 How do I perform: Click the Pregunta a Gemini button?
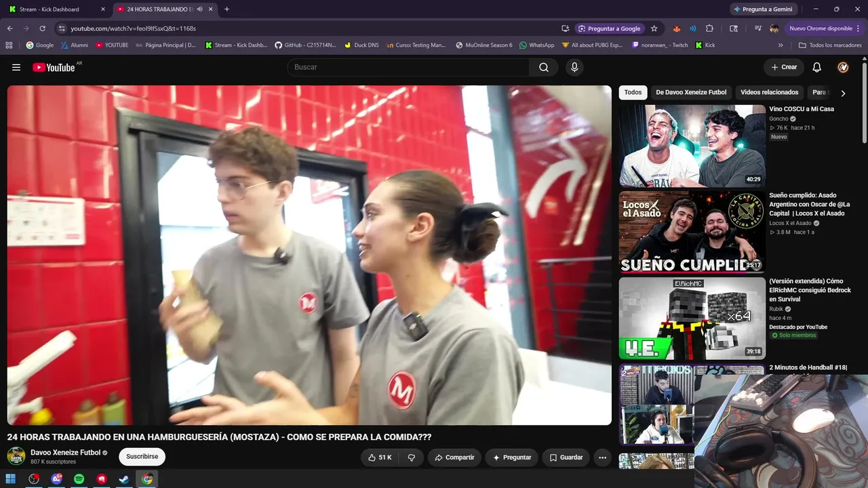click(763, 9)
